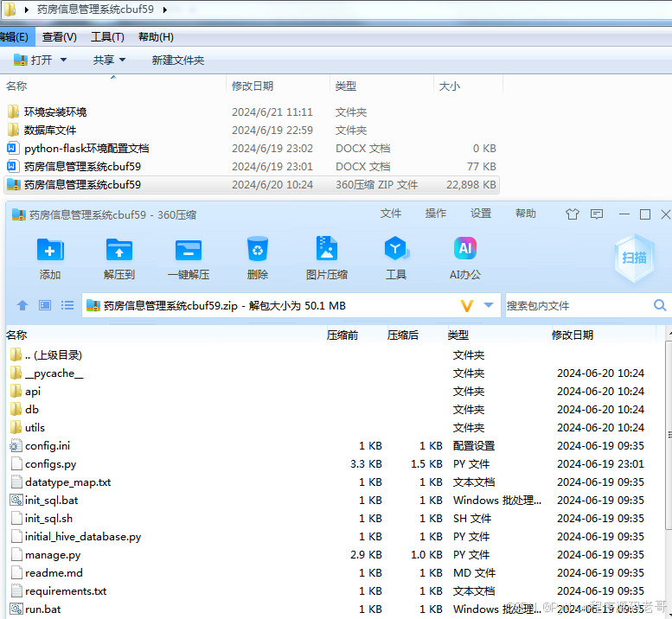Viewport: 672px width, 619px height.
Task: Open the 工具 (Tools) hexagon icon
Action: [x=396, y=248]
